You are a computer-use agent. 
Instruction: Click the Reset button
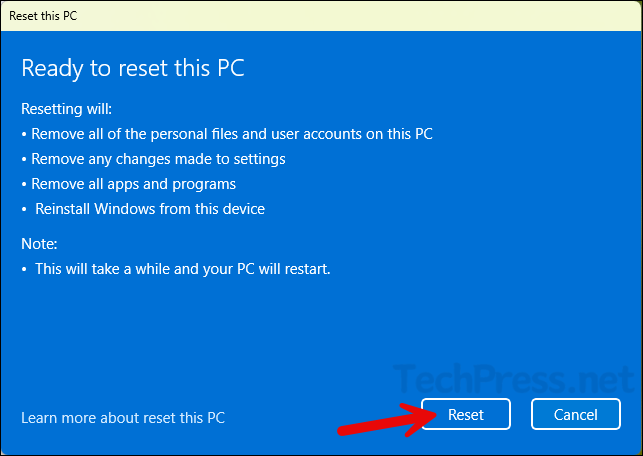(x=466, y=414)
